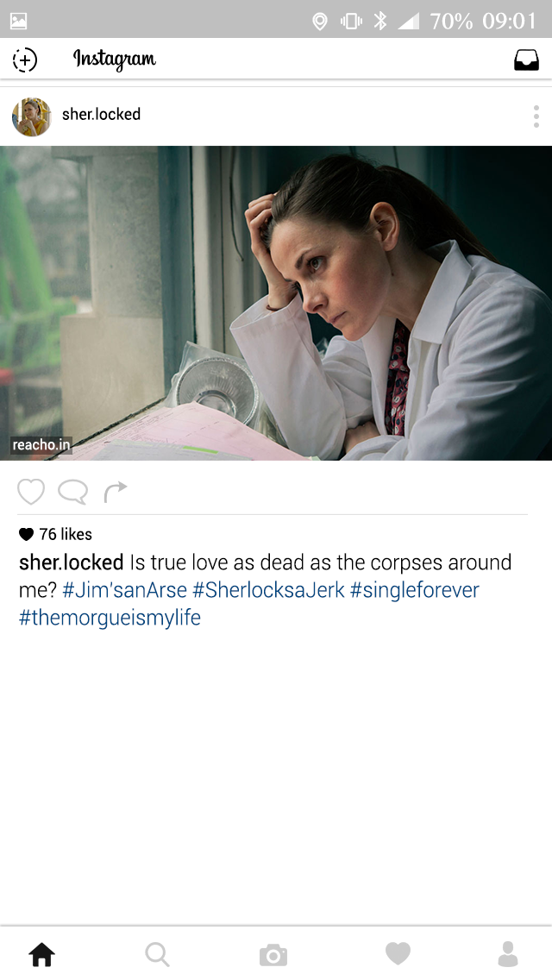Go to the Home tab
552x980 pixels.
point(42,954)
